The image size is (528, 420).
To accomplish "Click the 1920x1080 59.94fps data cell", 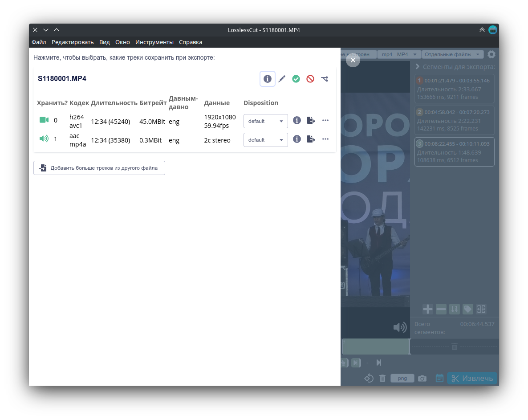I will tap(220, 121).
